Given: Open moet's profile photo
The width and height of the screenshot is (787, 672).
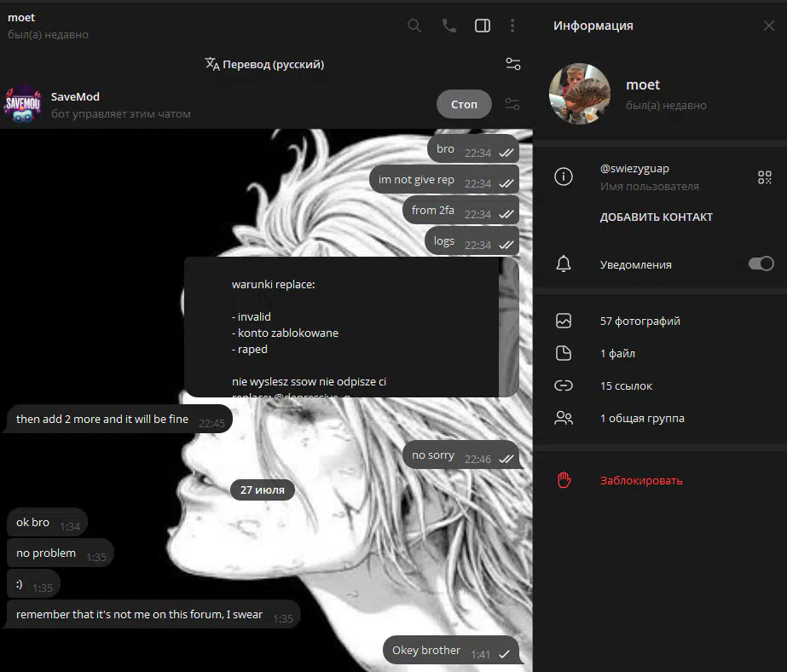Looking at the screenshot, I should tap(580, 93).
